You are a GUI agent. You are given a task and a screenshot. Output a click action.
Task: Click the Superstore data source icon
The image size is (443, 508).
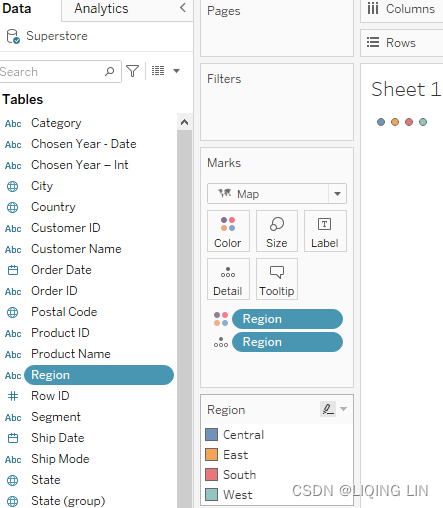click(x=13, y=36)
